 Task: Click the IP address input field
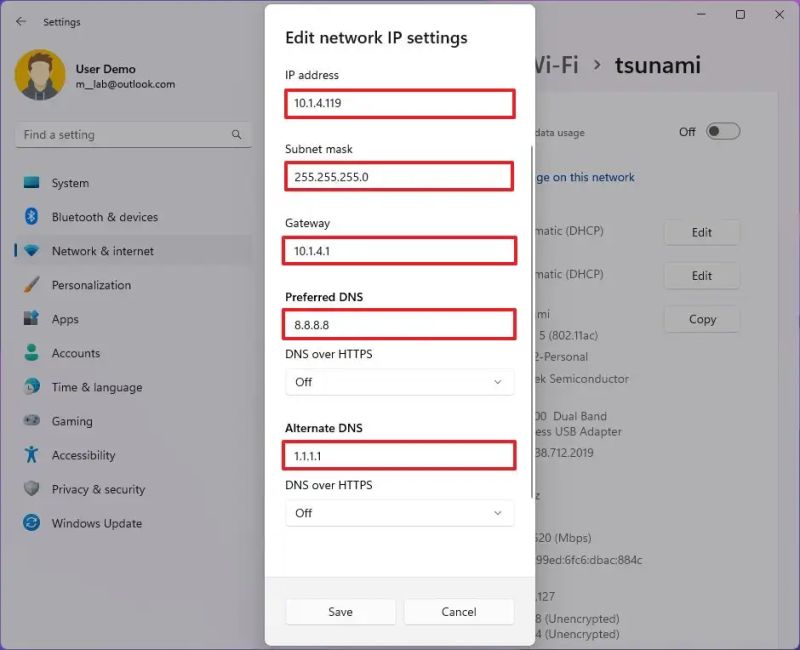click(399, 103)
